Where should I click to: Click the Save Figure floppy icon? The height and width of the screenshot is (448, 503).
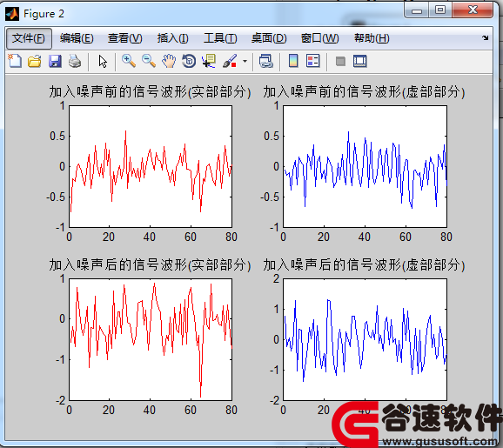(x=55, y=61)
